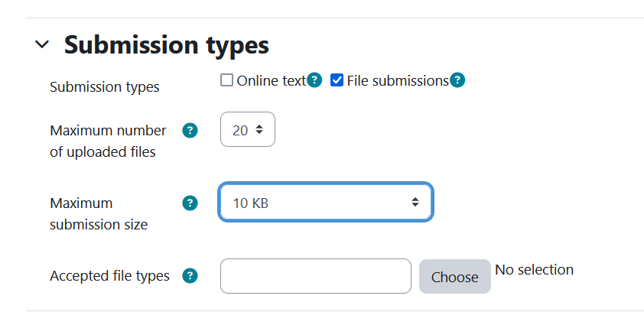644x325 pixels.
Task: Click the Maximum number of uploaded files label
Action: click(x=108, y=141)
